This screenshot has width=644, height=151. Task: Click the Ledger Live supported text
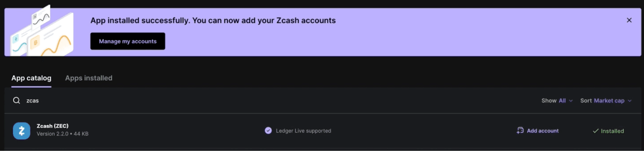pyautogui.click(x=303, y=131)
